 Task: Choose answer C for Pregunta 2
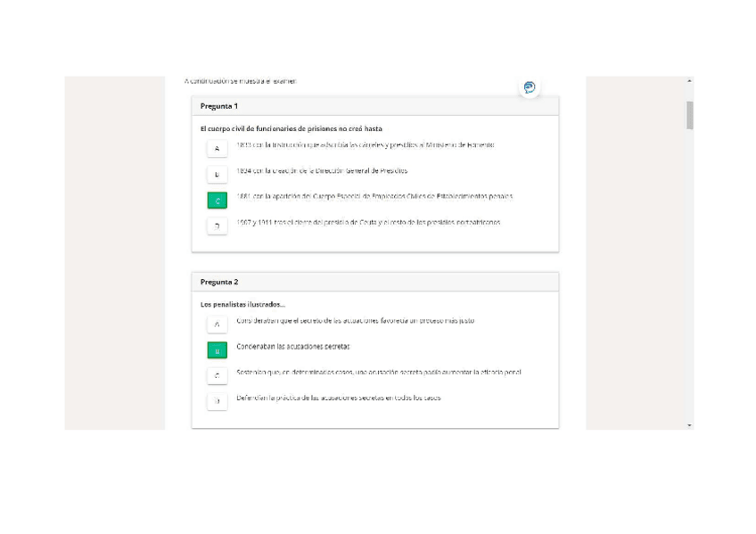click(217, 376)
